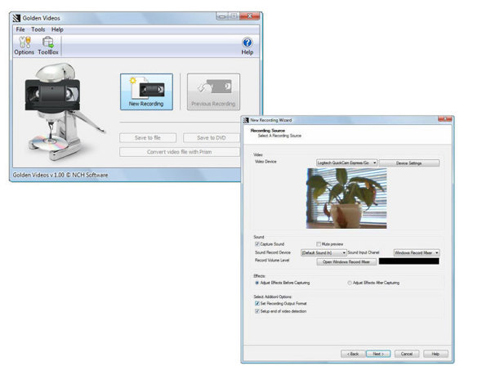Click the Device Settings button

409,163
